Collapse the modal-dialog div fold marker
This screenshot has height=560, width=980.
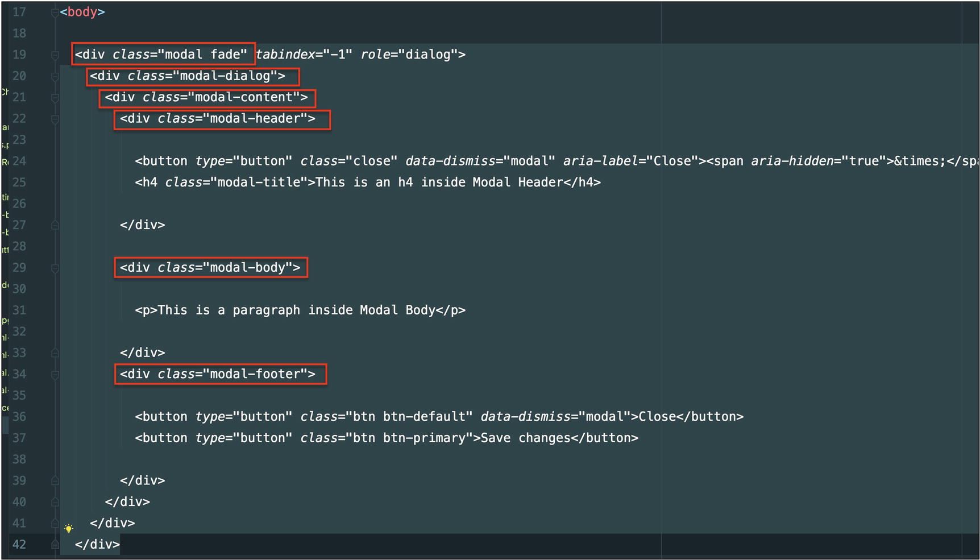(x=55, y=76)
